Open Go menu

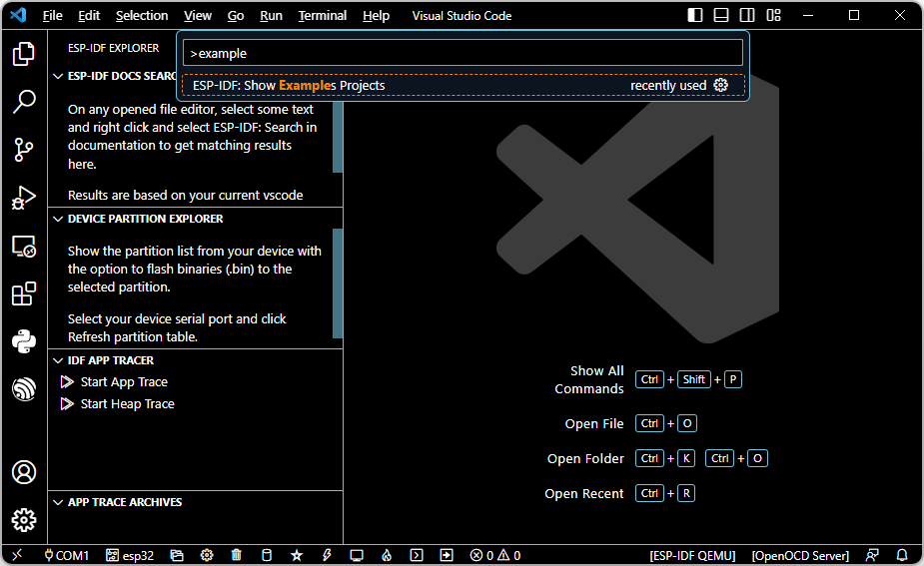pyautogui.click(x=236, y=15)
